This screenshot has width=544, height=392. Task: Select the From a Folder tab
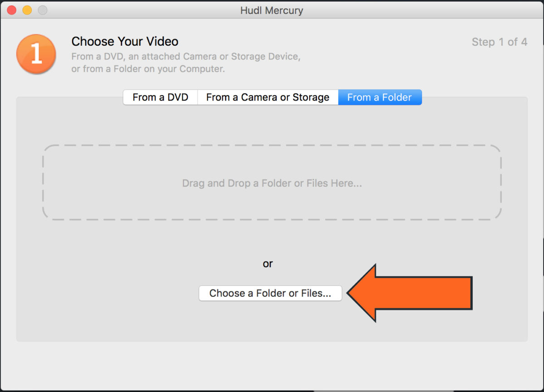point(380,97)
